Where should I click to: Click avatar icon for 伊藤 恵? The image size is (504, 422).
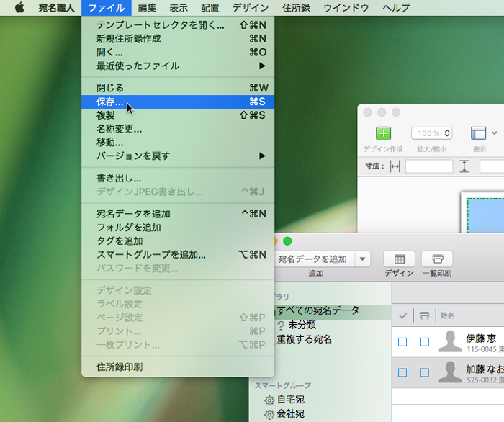click(451, 341)
